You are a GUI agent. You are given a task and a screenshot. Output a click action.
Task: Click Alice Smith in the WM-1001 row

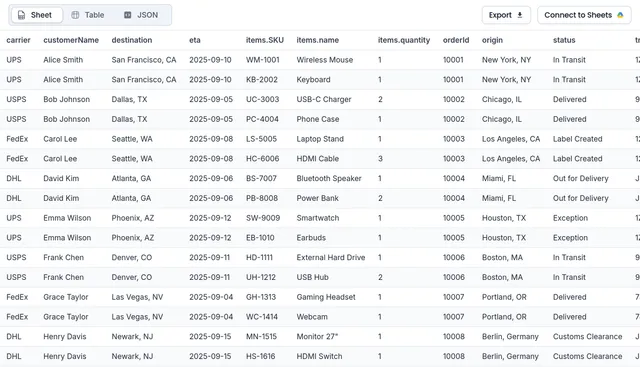(63, 60)
